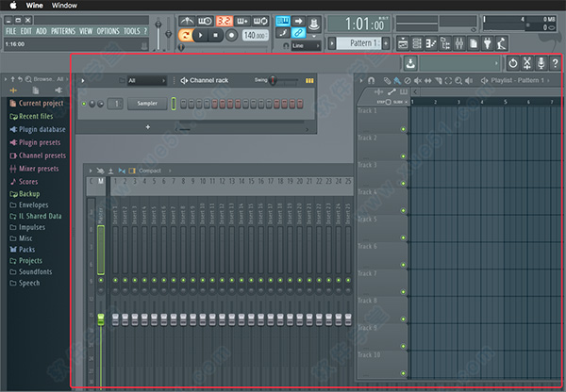The width and height of the screenshot is (566, 392).
Task: Open the Line snap dropdown
Action: coord(306,46)
